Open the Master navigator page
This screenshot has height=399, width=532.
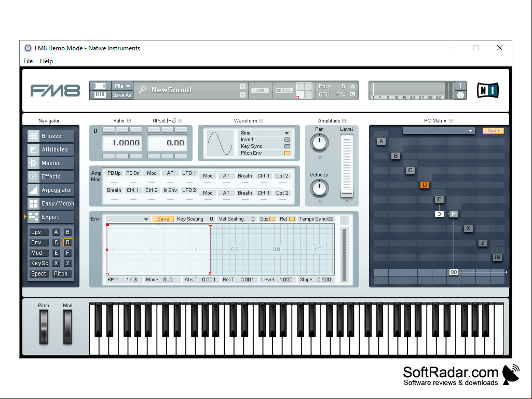pyautogui.click(x=50, y=163)
